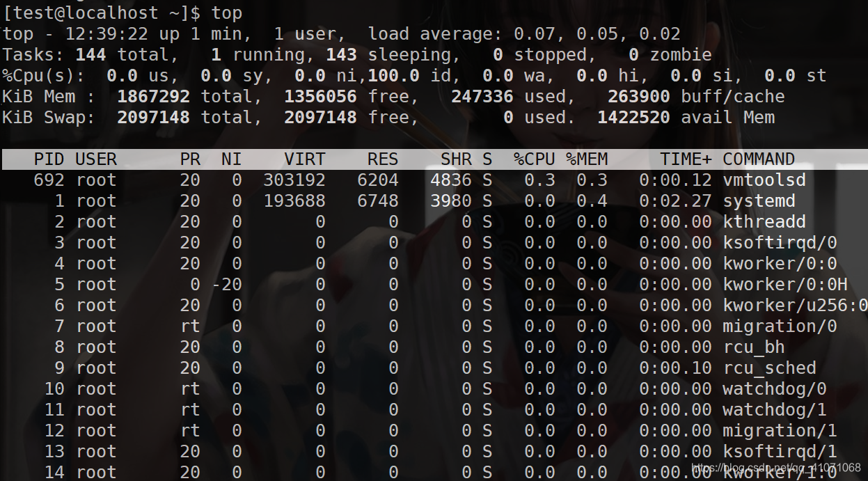Click the buff/cache value 263900
Viewport: 868px width, 481px height.
point(639,97)
